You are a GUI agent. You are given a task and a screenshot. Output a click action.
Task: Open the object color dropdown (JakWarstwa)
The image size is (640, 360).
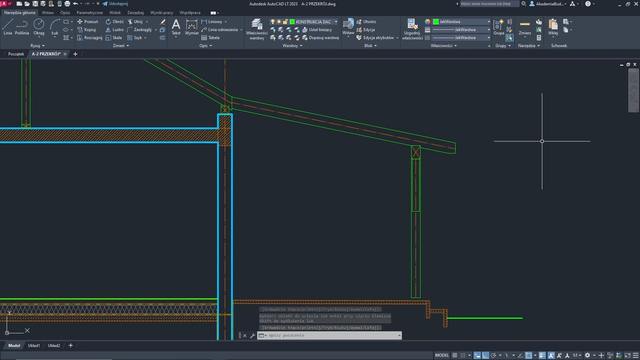(461, 22)
